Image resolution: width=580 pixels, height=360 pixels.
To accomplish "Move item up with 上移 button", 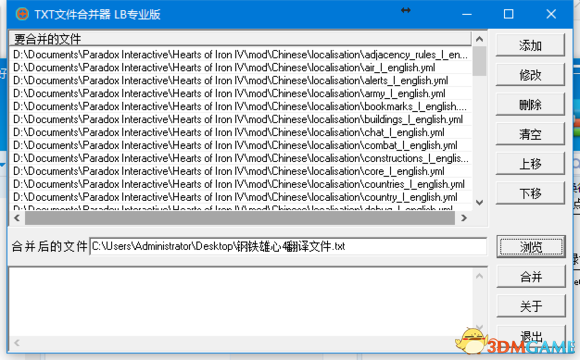I will click(530, 164).
